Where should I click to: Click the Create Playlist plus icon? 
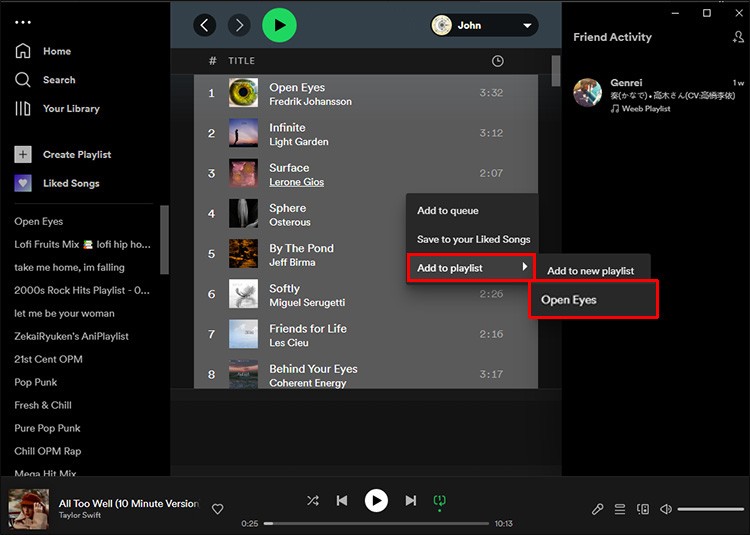coord(23,154)
